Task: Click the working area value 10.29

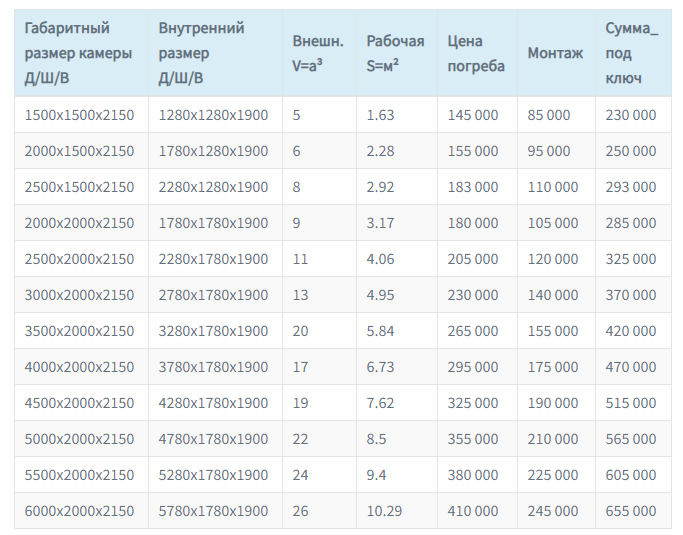Action: 384,511
